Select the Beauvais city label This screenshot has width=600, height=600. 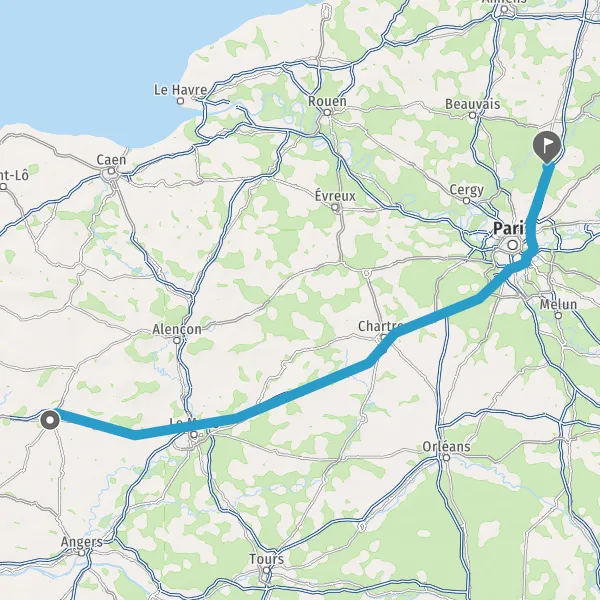coord(473,104)
